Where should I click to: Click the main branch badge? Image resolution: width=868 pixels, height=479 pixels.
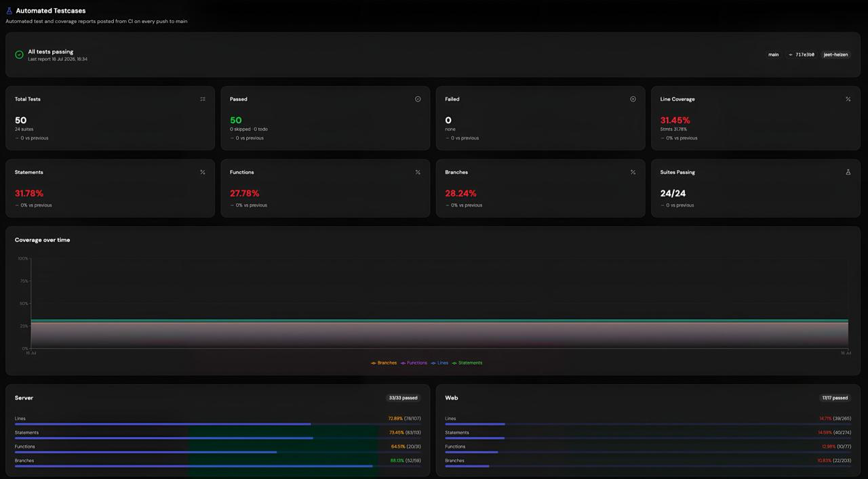pyautogui.click(x=773, y=55)
